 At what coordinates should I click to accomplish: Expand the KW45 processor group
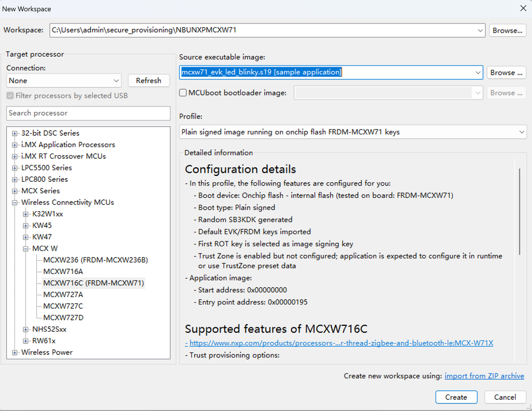(26, 225)
